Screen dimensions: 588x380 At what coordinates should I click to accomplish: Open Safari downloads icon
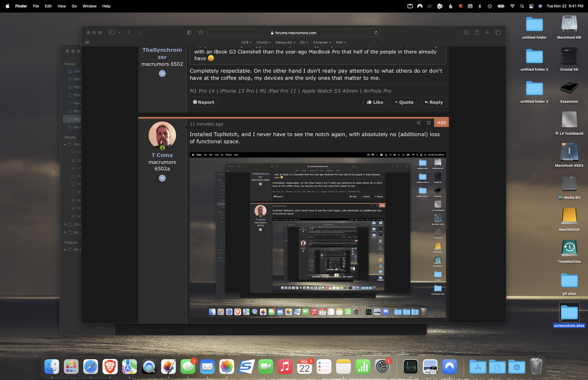click(466, 33)
